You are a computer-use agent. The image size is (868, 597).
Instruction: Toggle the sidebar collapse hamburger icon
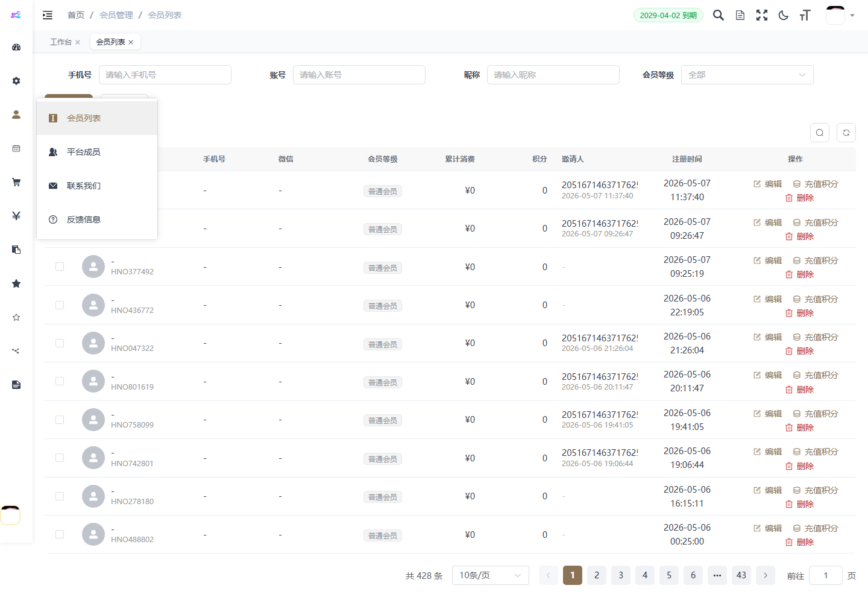48,15
